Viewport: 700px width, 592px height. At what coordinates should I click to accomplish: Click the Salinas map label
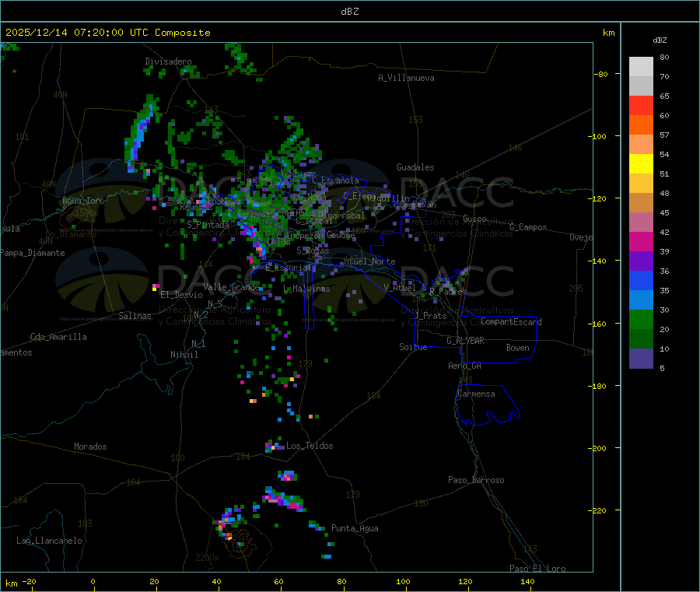click(x=135, y=316)
